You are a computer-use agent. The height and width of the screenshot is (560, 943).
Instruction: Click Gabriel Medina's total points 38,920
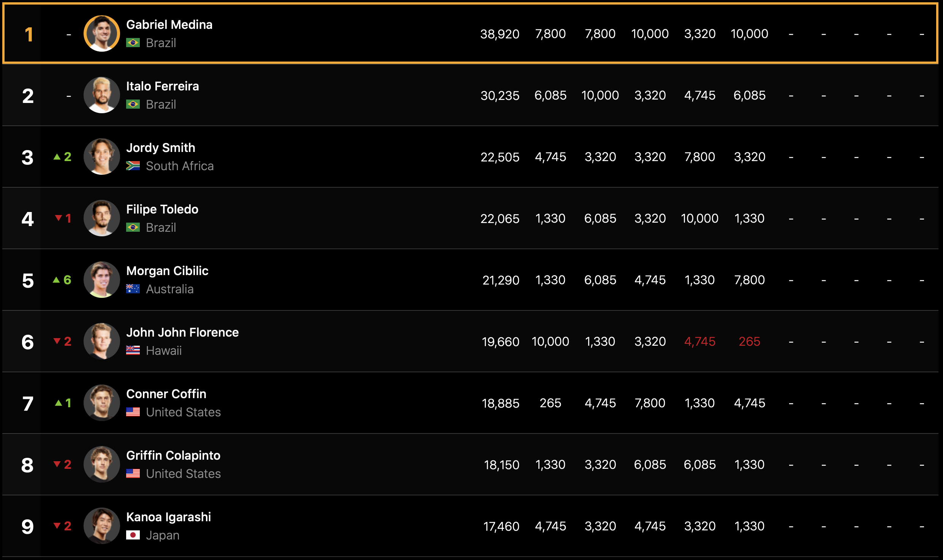(500, 34)
